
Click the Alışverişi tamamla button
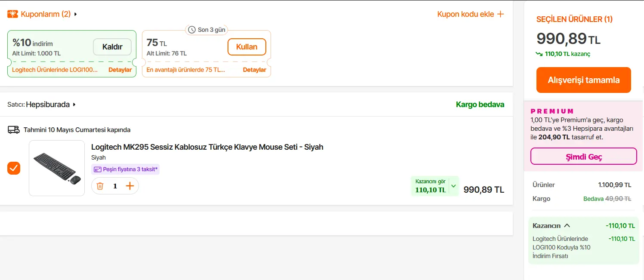[584, 80]
